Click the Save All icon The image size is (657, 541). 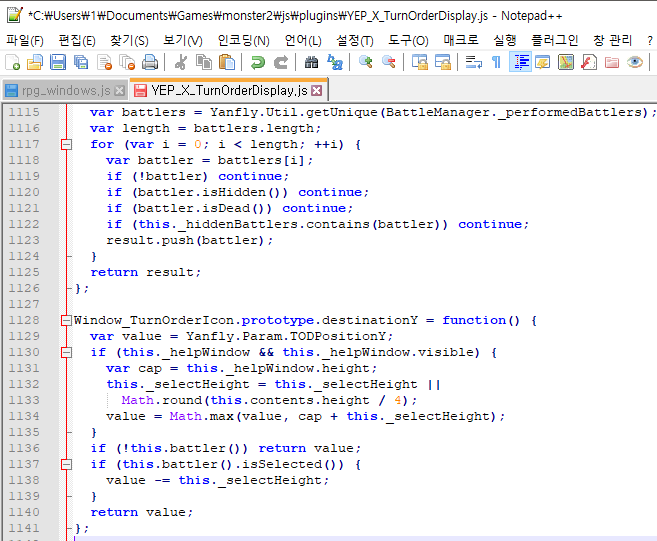point(81,62)
